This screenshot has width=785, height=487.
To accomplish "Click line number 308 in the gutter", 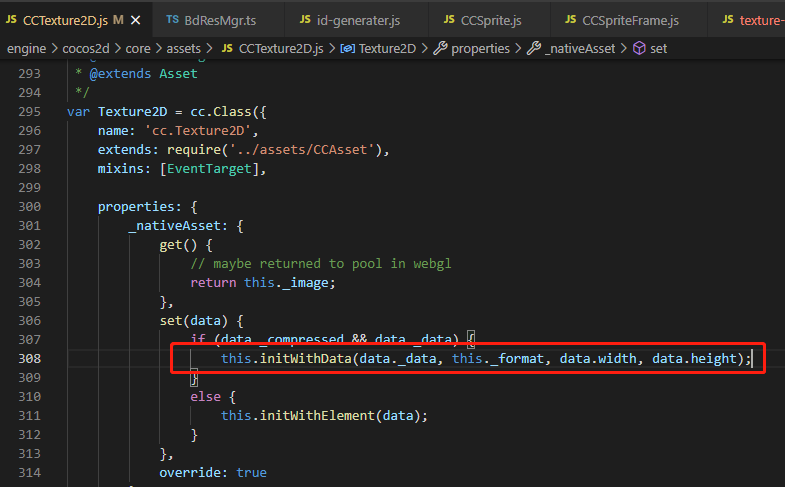I will pyautogui.click(x=30, y=358).
